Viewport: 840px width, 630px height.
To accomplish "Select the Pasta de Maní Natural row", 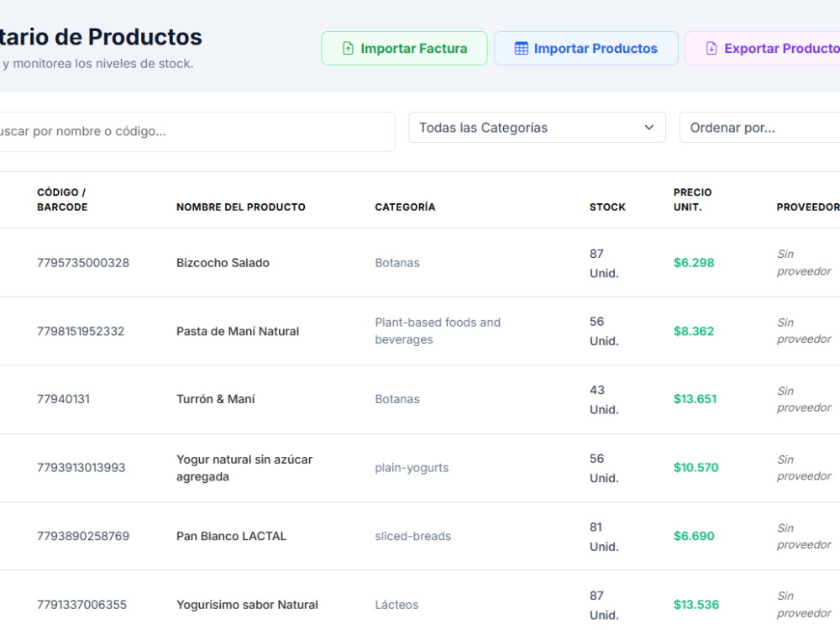I will pyautogui.click(x=420, y=331).
